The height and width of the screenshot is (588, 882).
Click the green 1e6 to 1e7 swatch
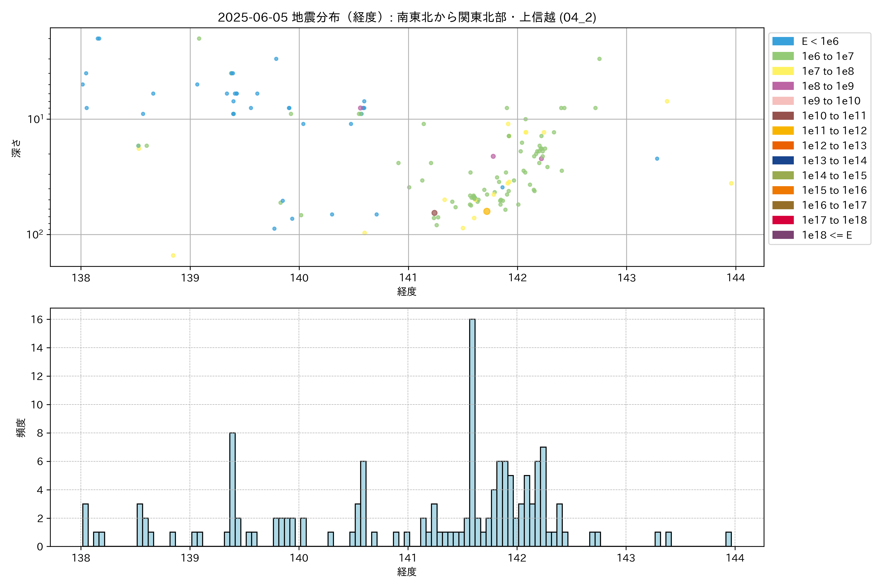coord(783,56)
